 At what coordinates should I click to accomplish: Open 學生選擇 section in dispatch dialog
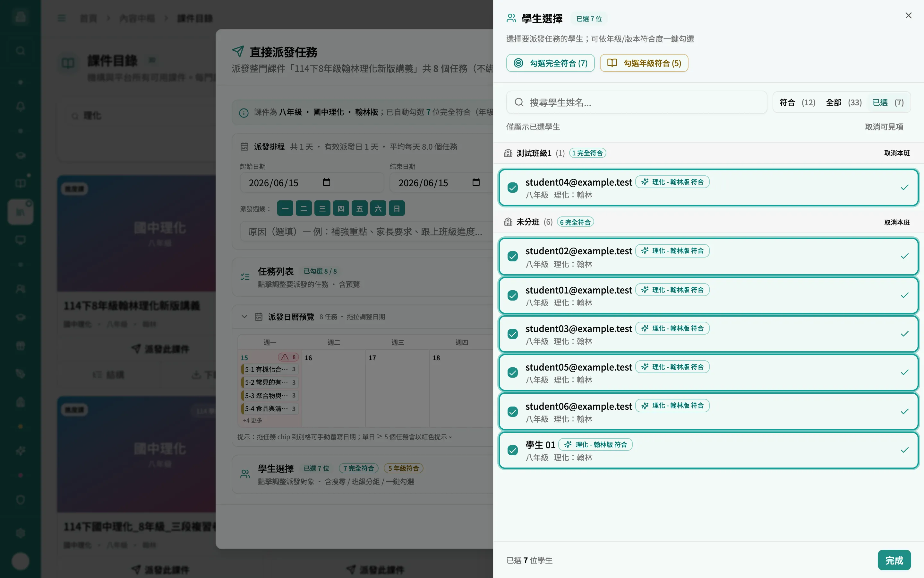click(x=362, y=474)
